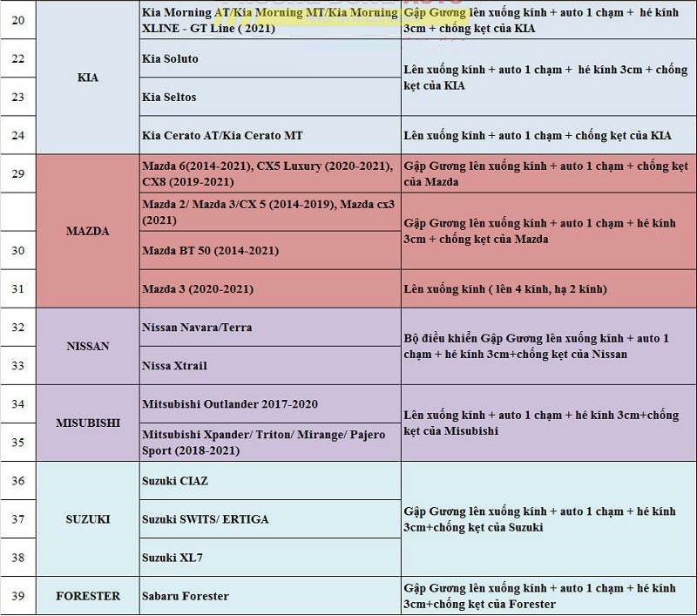Image resolution: width=697 pixels, height=616 pixels.
Task: Click row number 20
Action: click(17, 20)
